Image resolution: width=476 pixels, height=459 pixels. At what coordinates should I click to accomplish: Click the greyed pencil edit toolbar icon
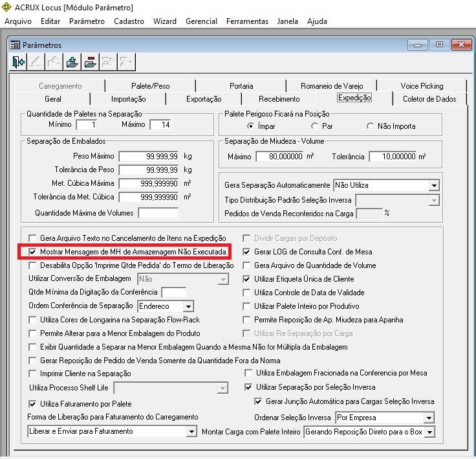[x=36, y=62]
